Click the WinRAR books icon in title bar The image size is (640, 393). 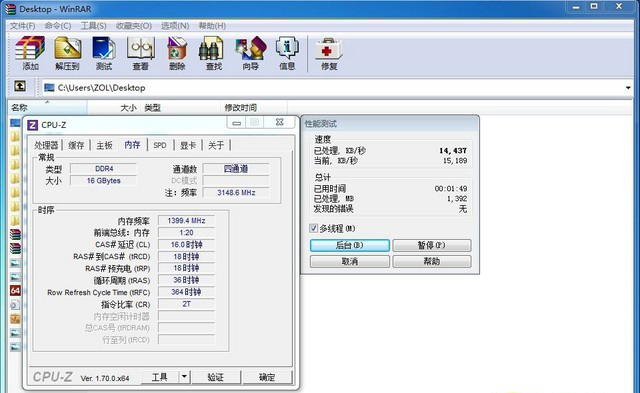tap(11, 9)
